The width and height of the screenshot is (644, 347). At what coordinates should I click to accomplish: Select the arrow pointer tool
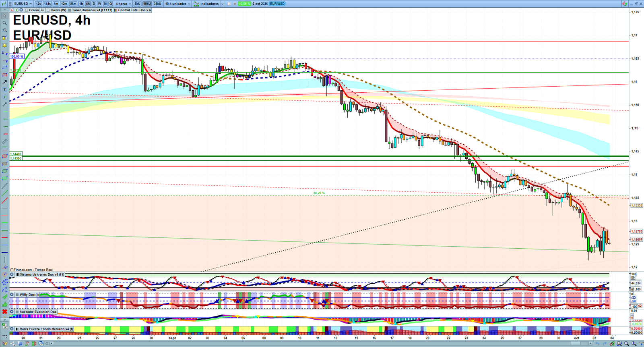tap(5, 16)
